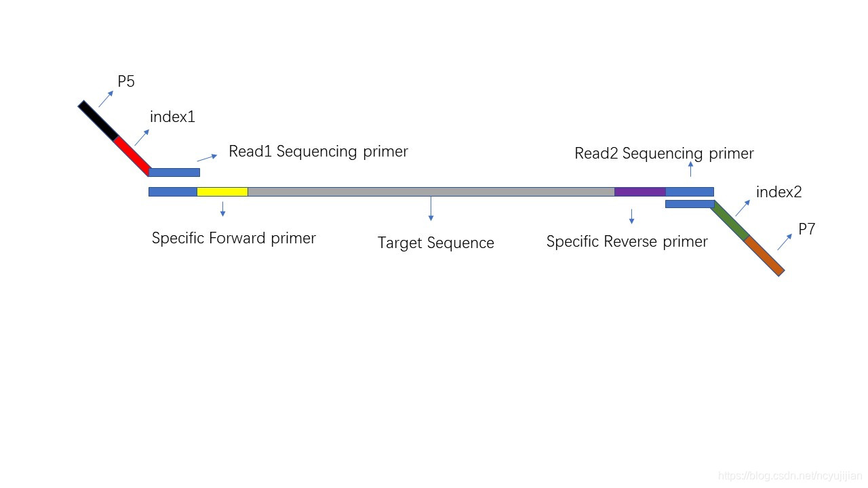Click the red index1 segment
Viewport: 868px width, 488px height.
tap(132, 156)
